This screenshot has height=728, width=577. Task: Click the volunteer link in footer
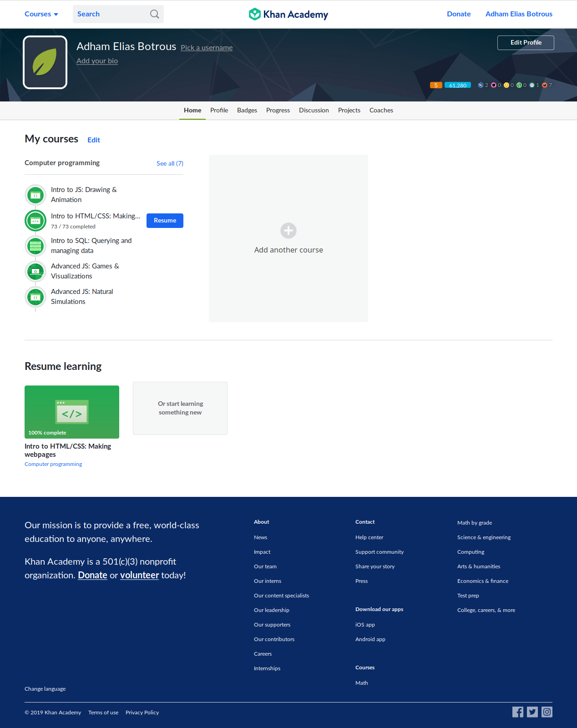tap(139, 575)
